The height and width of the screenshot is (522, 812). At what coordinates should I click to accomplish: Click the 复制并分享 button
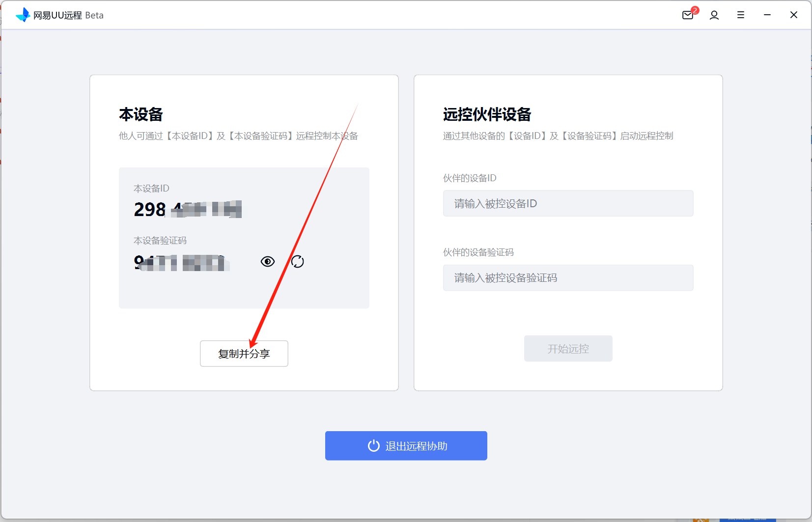tap(244, 353)
